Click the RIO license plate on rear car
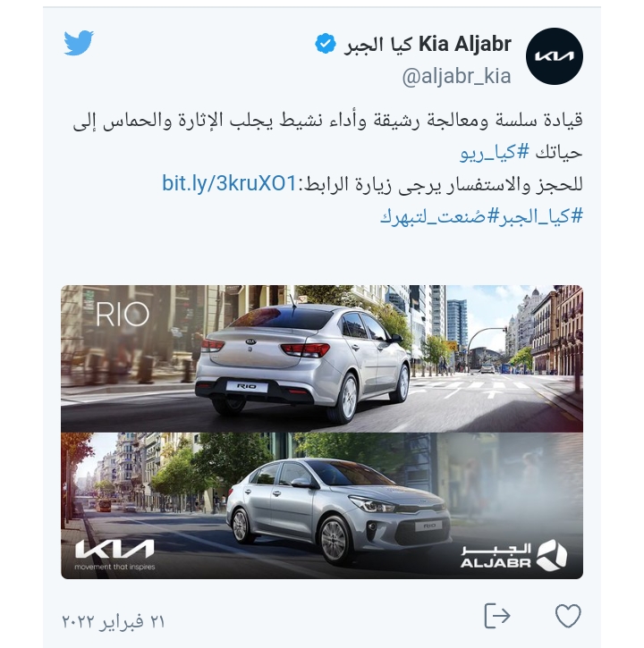 pyautogui.click(x=247, y=386)
